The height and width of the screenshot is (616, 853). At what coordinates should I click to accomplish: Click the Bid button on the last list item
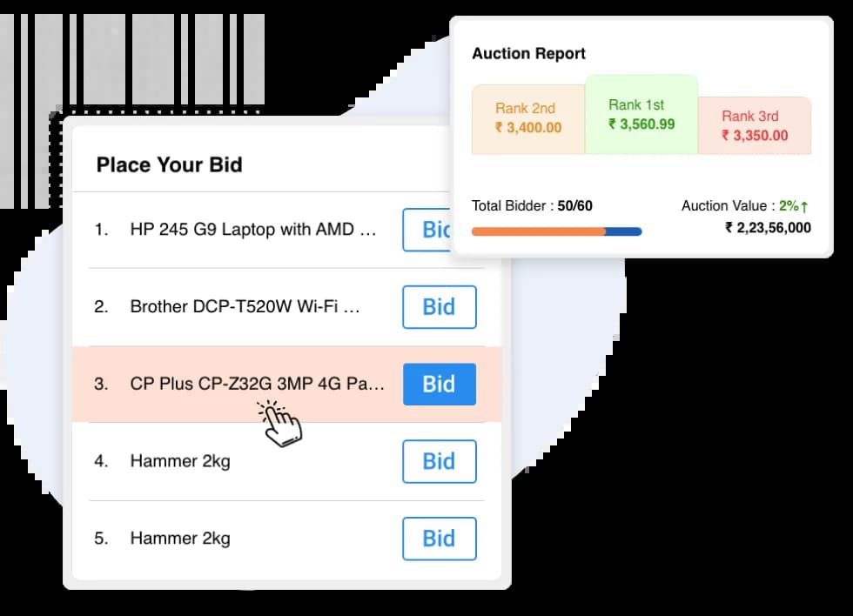pyautogui.click(x=439, y=539)
